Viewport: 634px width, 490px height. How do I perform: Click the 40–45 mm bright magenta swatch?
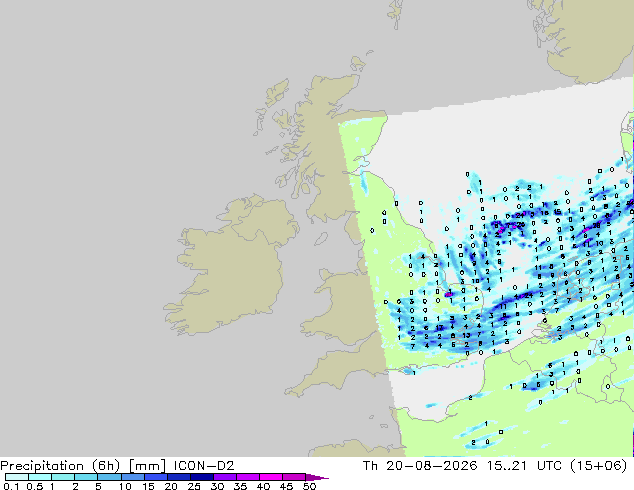[x=271, y=477]
